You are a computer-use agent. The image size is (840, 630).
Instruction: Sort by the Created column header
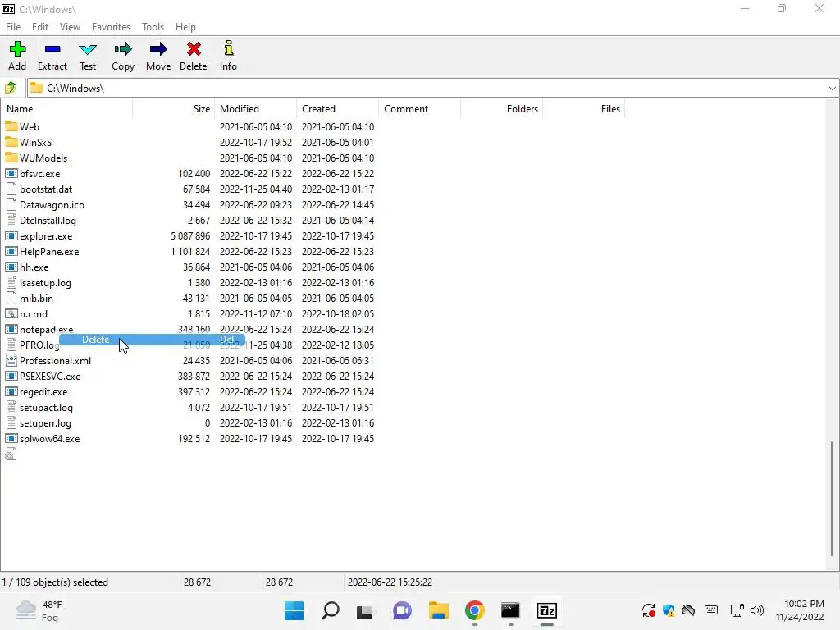tap(337, 109)
